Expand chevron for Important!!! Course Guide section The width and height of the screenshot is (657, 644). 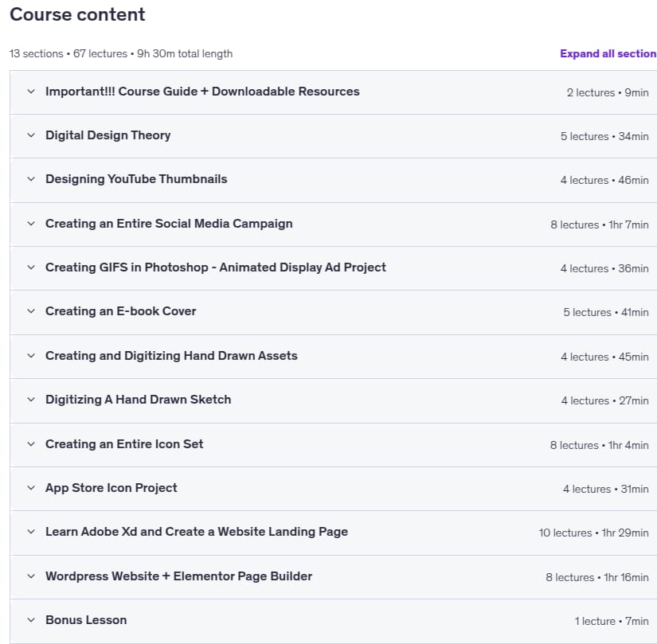[31, 92]
